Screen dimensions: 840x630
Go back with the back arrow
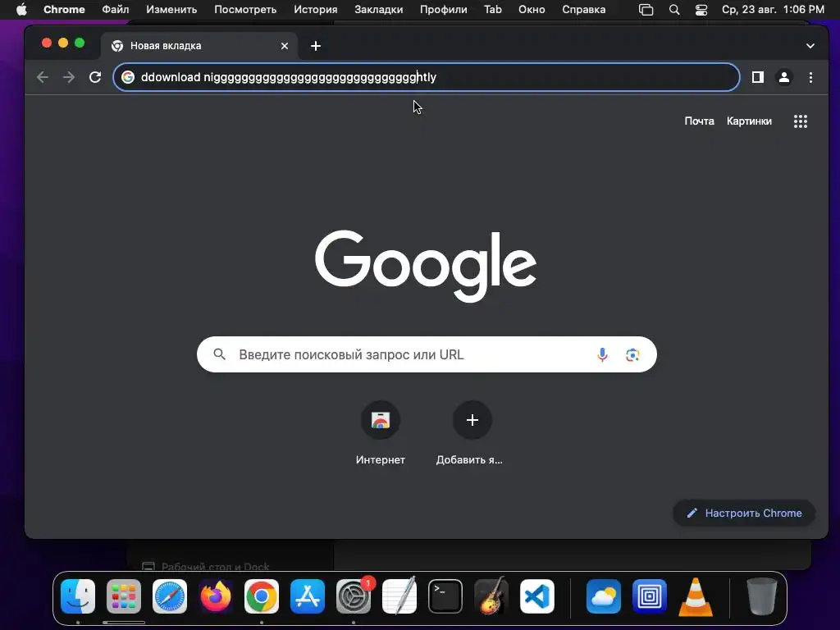[x=43, y=77]
